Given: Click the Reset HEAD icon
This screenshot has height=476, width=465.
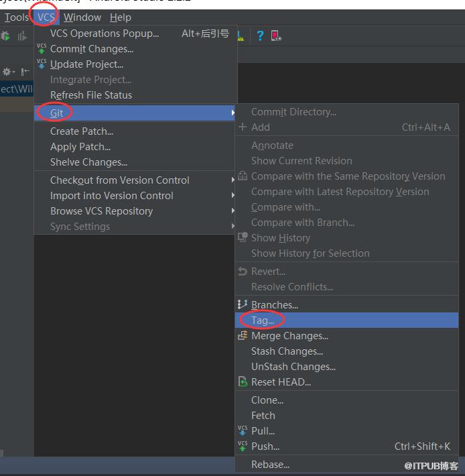Looking at the screenshot, I should (x=243, y=381).
